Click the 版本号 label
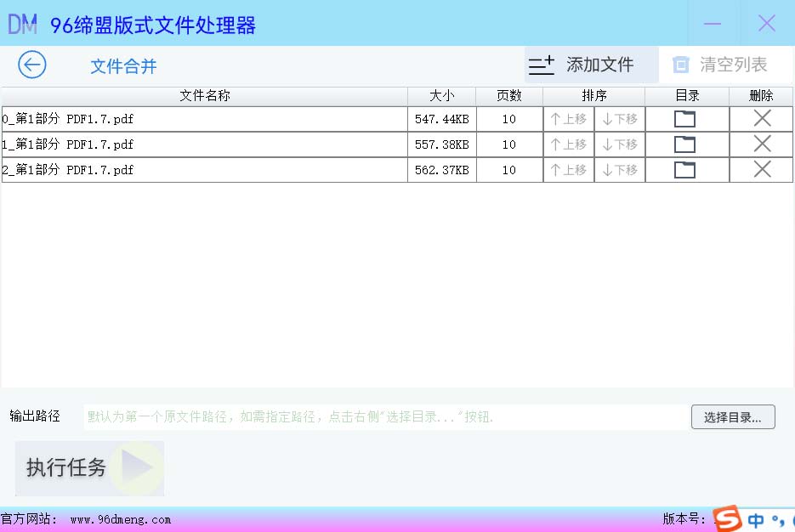Image resolution: width=795 pixels, height=532 pixels. 684,518
